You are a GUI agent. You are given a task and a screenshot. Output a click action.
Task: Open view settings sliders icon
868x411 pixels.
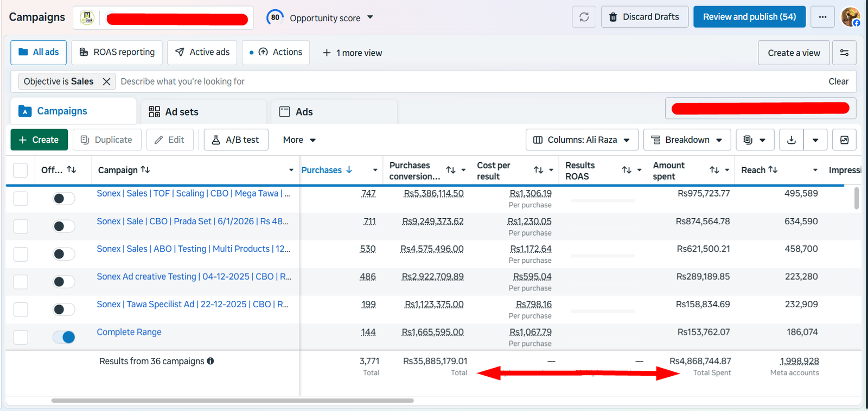click(844, 53)
